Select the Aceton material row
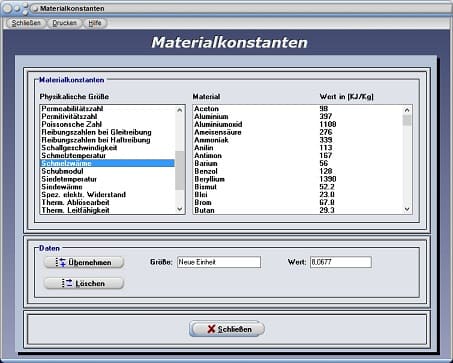This screenshot has height=363, width=453. [298, 109]
